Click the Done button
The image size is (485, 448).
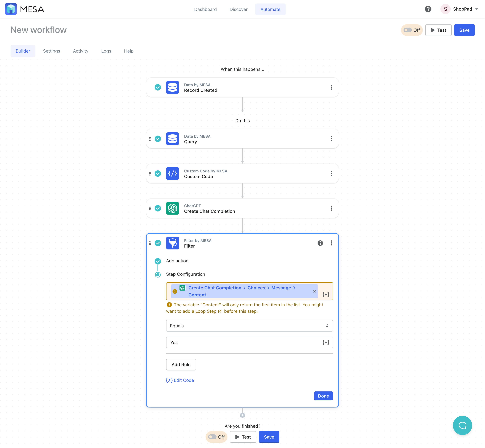pyautogui.click(x=323, y=396)
